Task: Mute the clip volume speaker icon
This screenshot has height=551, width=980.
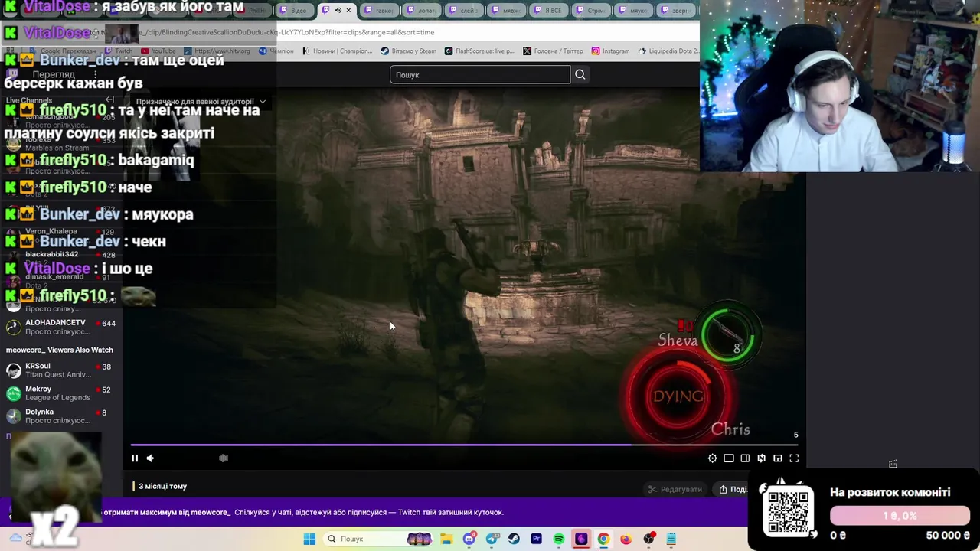Action: pyautogui.click(x=150, y=458)
